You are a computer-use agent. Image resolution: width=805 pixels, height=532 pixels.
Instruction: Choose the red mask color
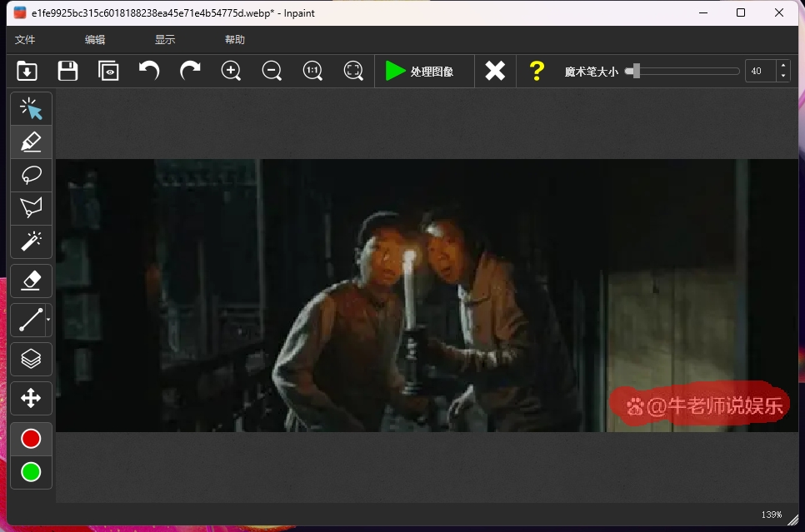(x=31, y=439)
